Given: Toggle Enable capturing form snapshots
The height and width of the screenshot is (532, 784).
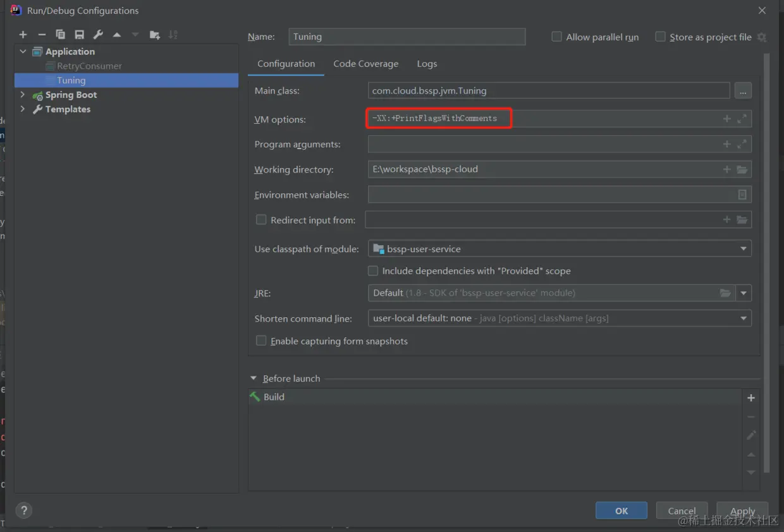Looking at the screenshot, I should click(x=261, y=341).
